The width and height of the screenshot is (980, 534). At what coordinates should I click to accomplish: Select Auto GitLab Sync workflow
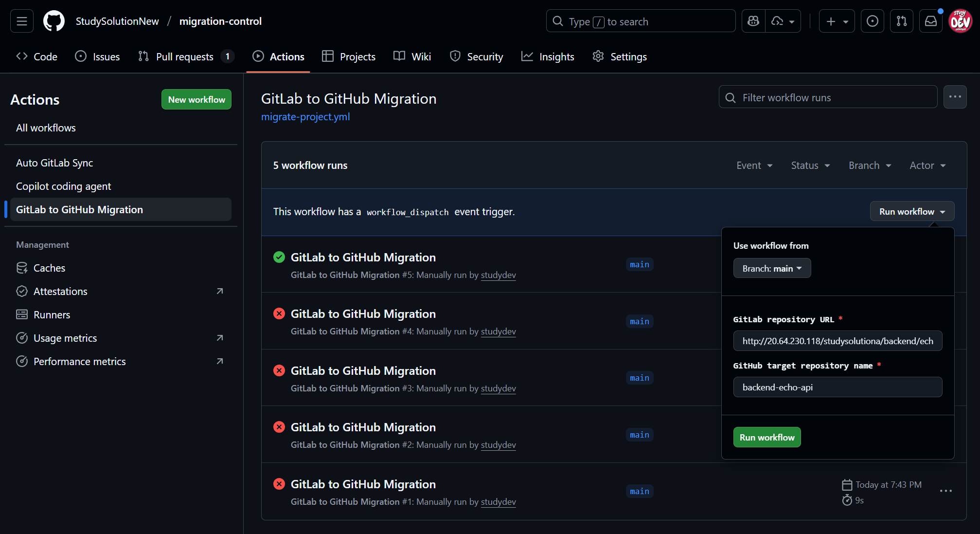[x=54, y=163]
